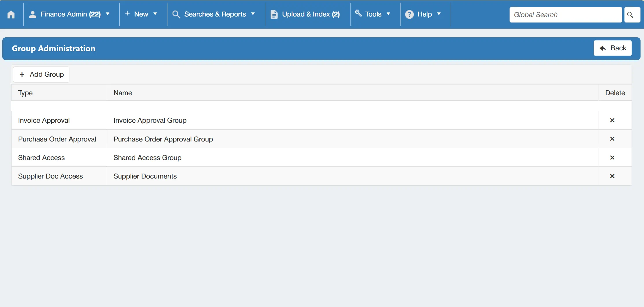The width and height of the screenshot is (644, 307).
Task: Delete the Supplier Documents group
Action: [612, 176]
